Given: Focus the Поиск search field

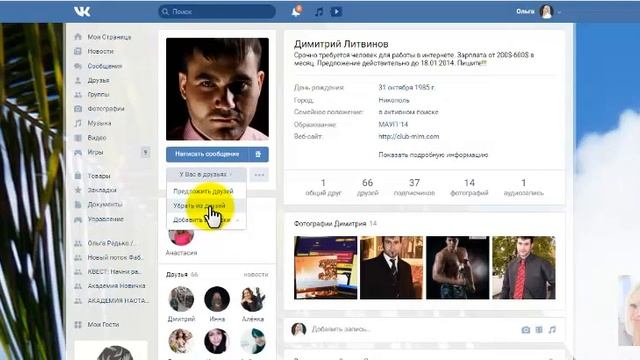Looking at the screenshot, I should [x=217, y=11].
